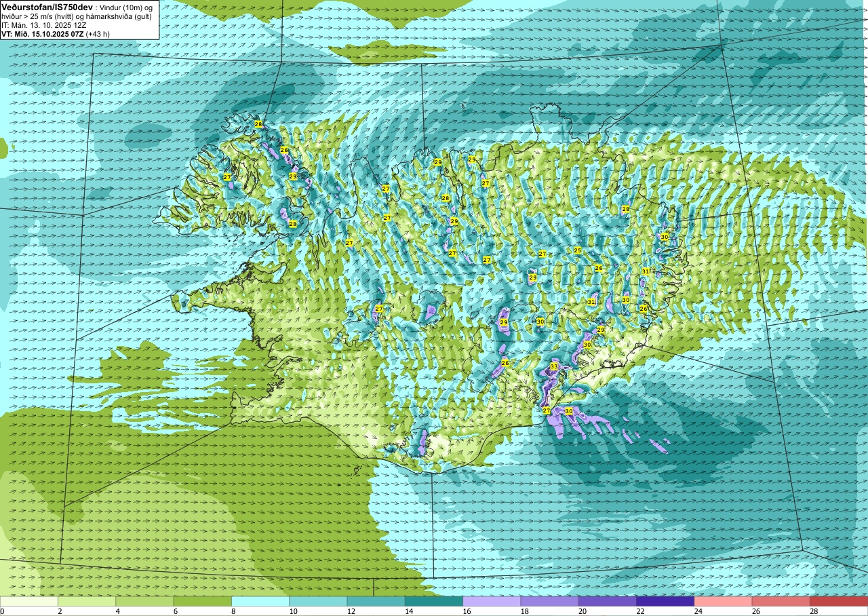Click the 2–4 light green legend swatch
Viewport: 868px width, 616px height.
(87, 601)
